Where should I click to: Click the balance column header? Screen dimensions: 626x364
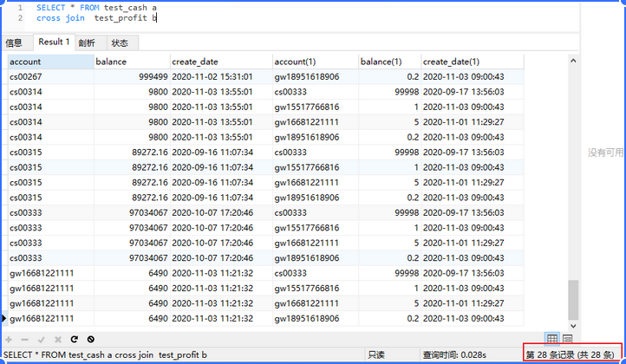(x=132, y=62)
